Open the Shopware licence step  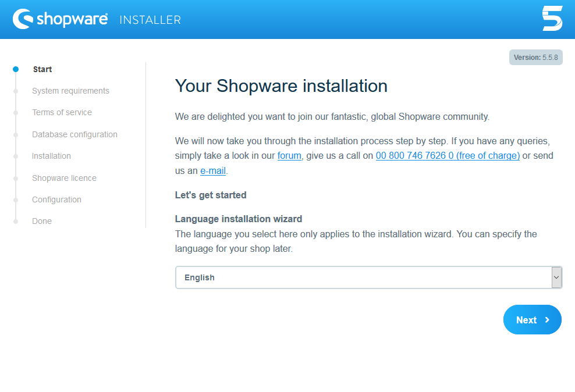pyautogui.click(x=64, y=178)
